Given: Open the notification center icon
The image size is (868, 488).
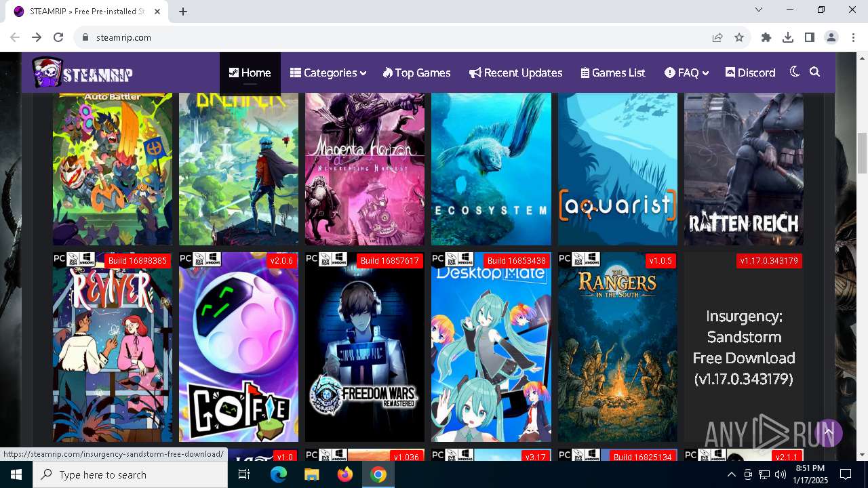Looking at the screenshot, I should coord(846,474).
